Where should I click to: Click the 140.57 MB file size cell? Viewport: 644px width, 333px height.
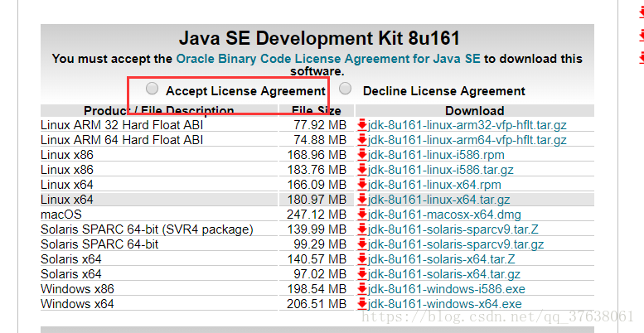pyautogui.click(x=317, y=259)
